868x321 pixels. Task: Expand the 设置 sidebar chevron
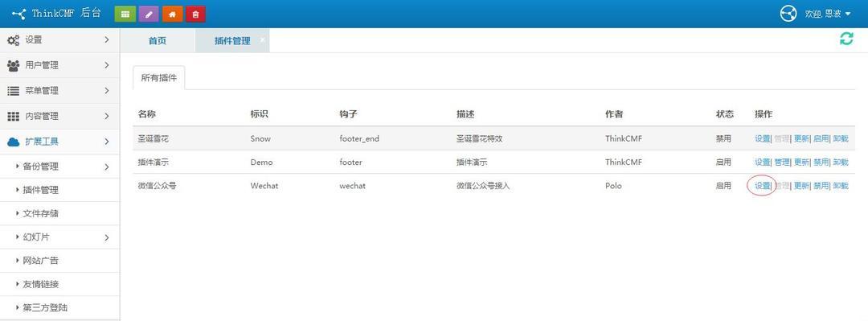pos(107,40)
